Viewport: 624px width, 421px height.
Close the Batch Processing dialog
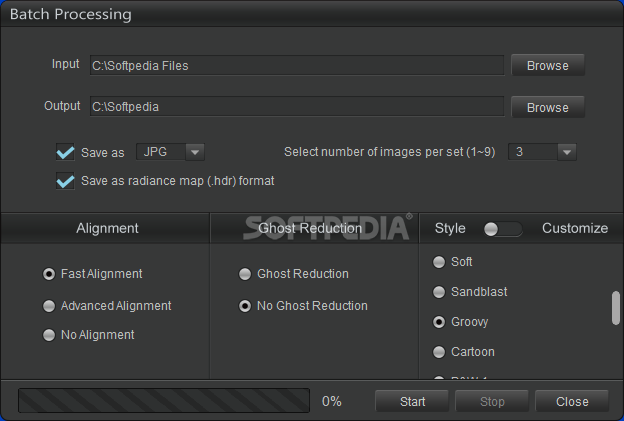coord(572,401)
